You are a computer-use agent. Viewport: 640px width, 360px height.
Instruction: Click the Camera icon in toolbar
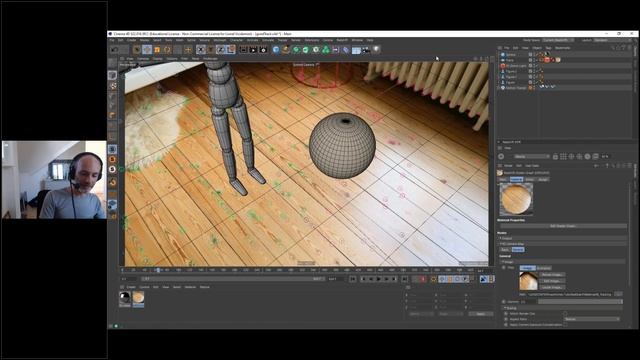click(x=366, y=50)
